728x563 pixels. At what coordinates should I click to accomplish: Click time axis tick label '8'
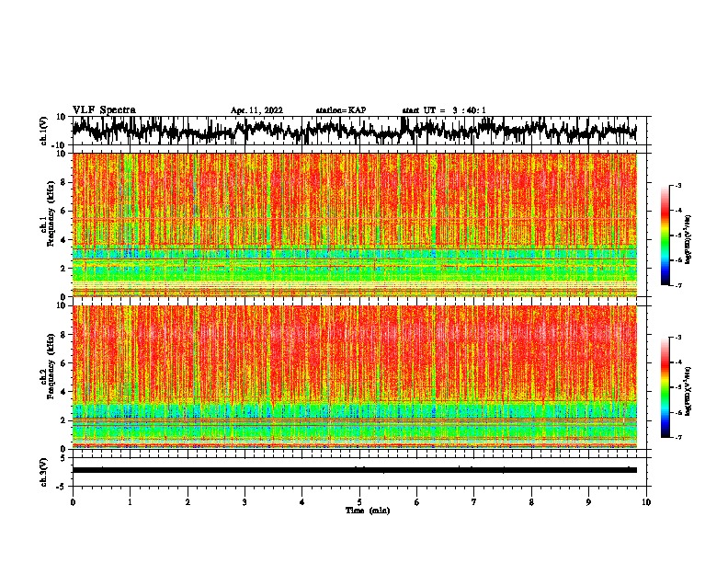click(x=531, y=502)
